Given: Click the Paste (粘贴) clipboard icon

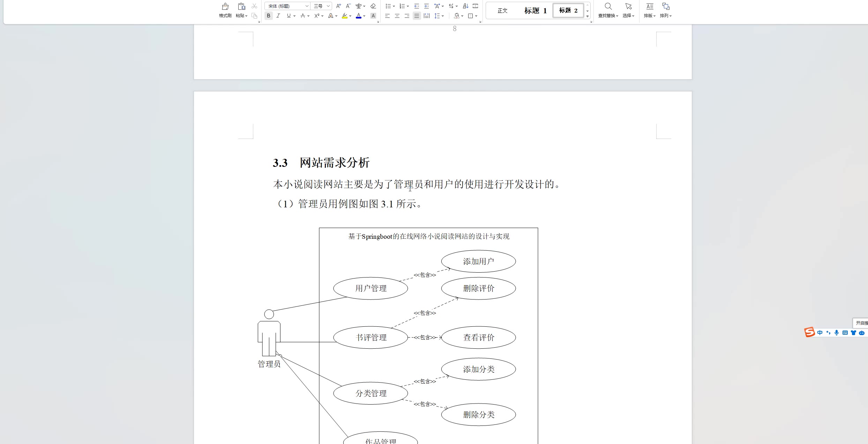Looking at the screenshot, I should pyautogui.click(x=241, y=6).
